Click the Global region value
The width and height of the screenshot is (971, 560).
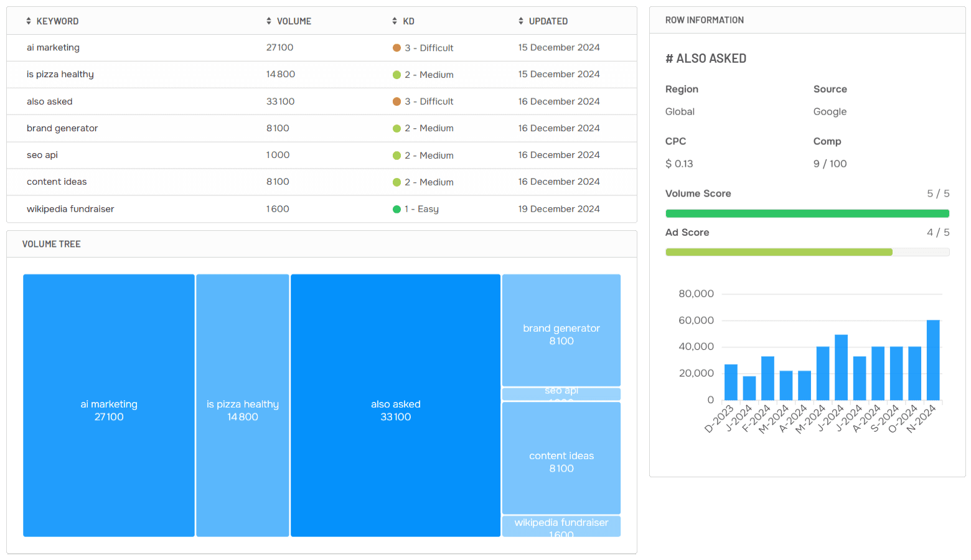click(680, 111)
